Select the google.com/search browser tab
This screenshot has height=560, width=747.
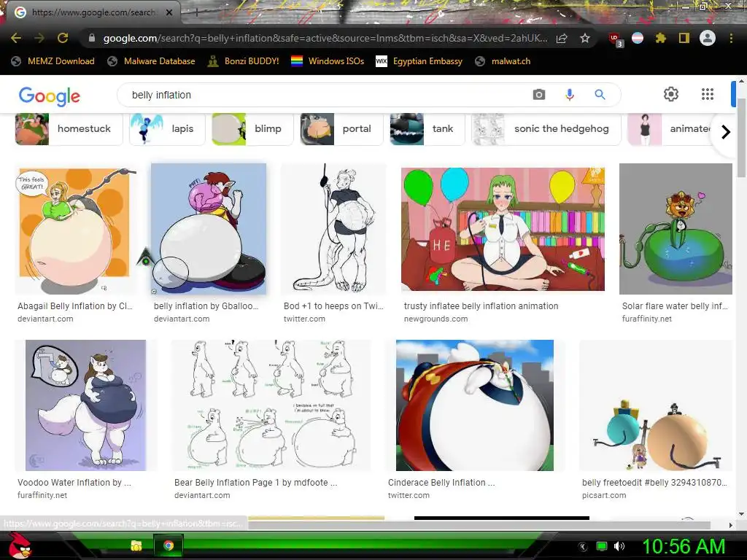(93, 12)
